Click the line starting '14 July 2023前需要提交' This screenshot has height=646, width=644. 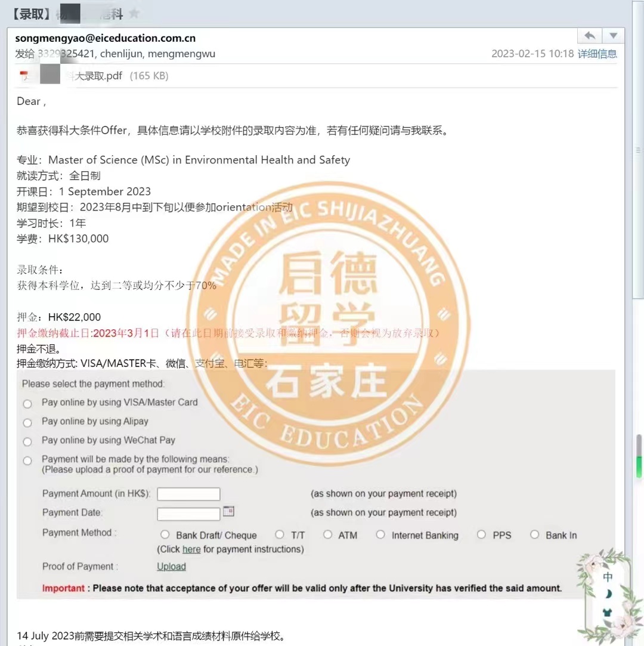coord(151,636)
